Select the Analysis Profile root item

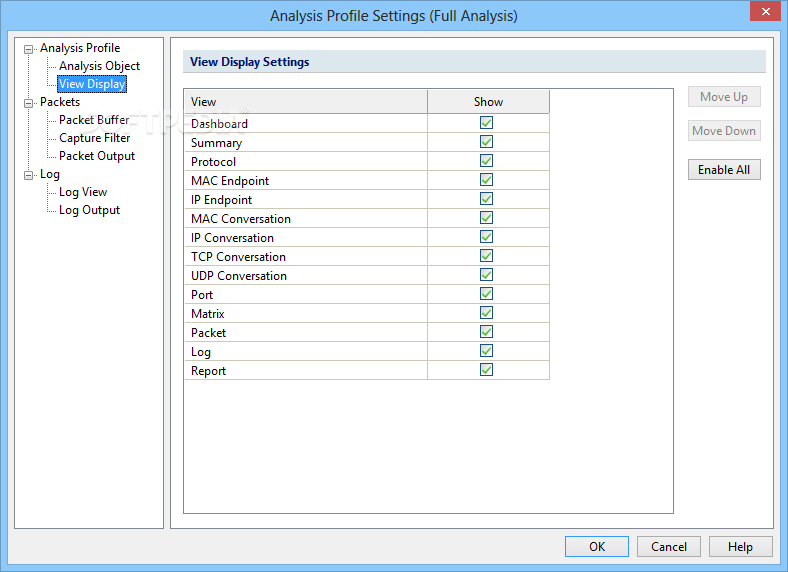click(80, 48)
